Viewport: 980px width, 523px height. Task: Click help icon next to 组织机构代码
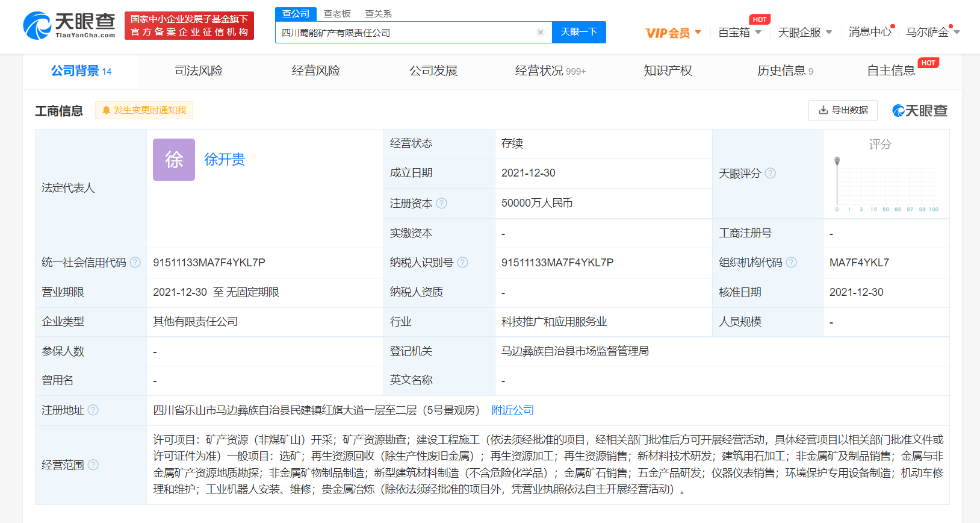coord(792,263)
